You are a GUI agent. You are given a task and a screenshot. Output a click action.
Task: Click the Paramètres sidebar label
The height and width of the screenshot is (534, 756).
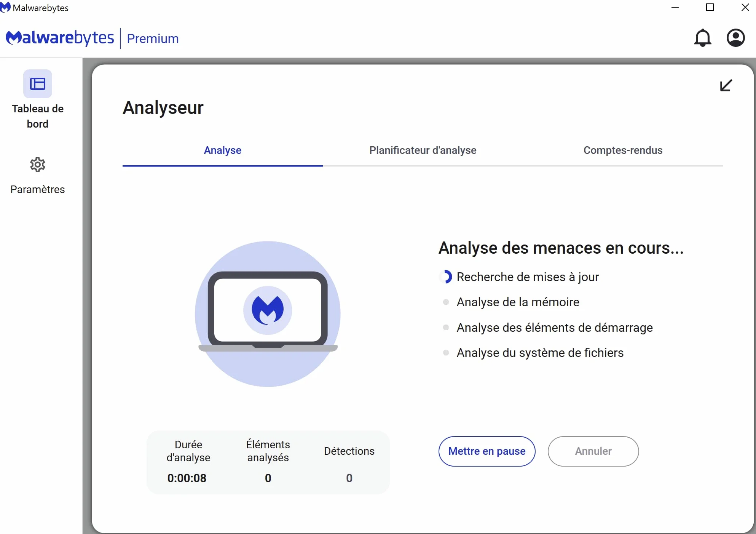pos(38,189)
